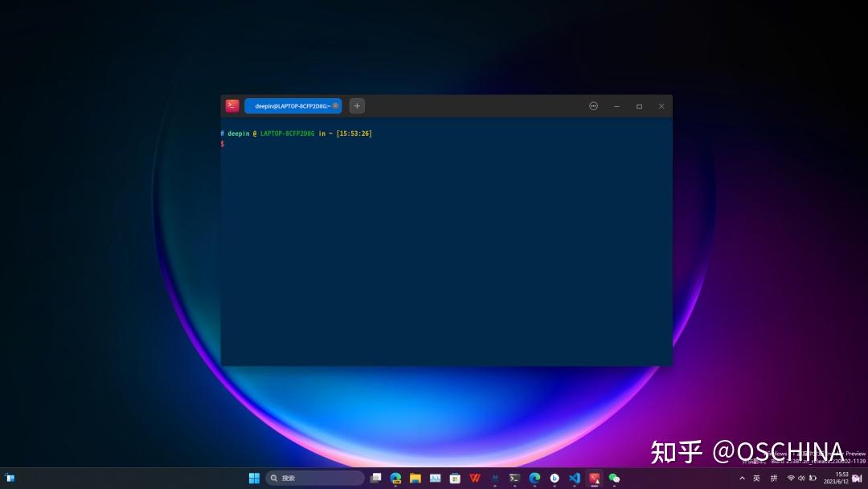Launch Microsoft Edge from the taskbar

click(x=534, y=477)
